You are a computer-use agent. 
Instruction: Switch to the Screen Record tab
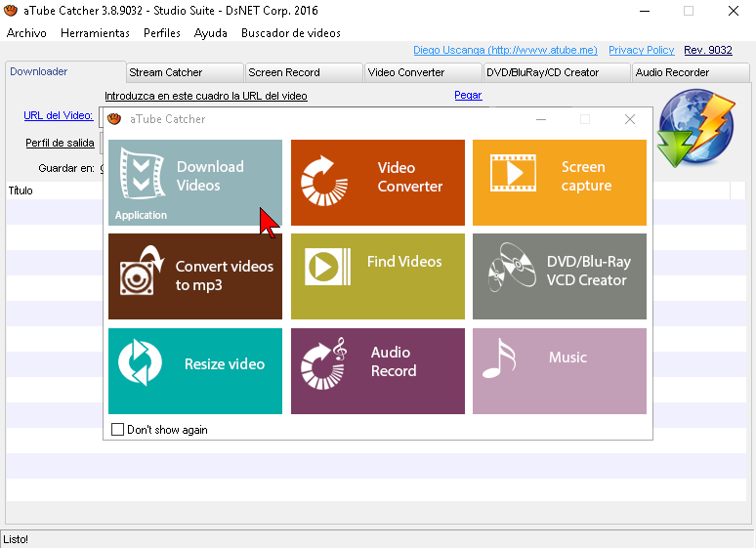304,72
